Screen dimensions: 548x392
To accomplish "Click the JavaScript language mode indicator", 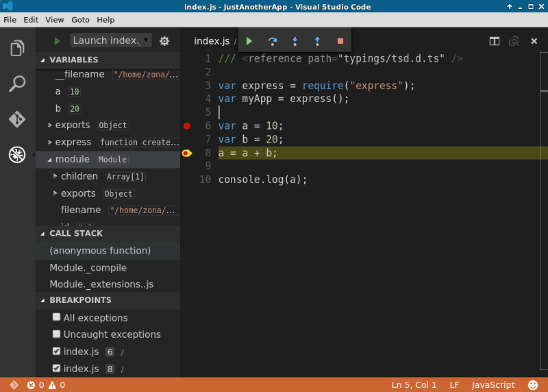I will 493,384.
